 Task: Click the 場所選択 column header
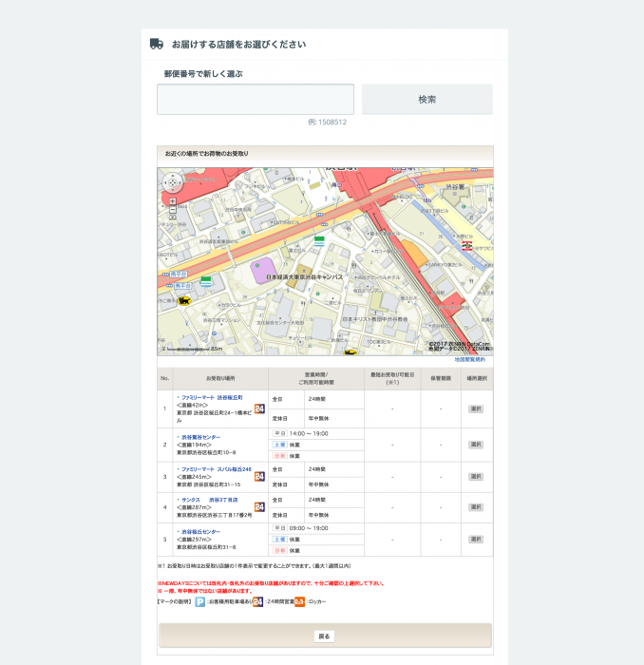(x=477, y=378)
